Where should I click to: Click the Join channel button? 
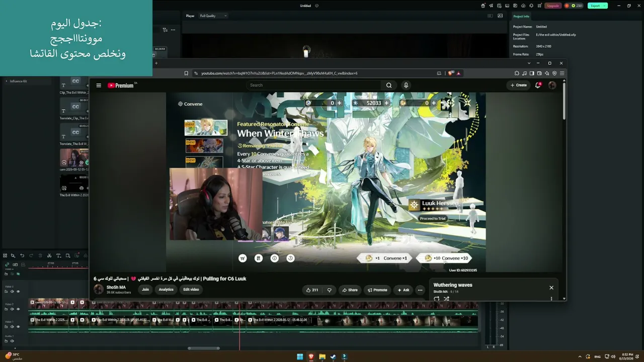[x=145, y=290]
